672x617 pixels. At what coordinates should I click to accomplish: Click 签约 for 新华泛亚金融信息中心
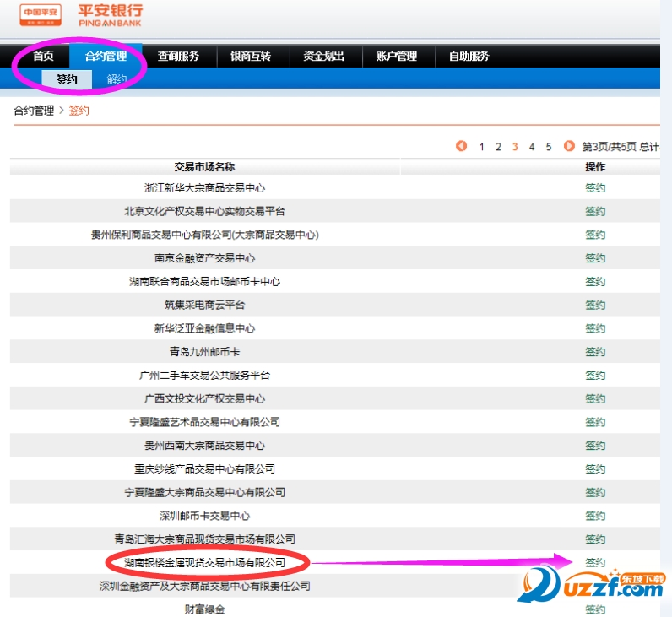click(595, 328)
